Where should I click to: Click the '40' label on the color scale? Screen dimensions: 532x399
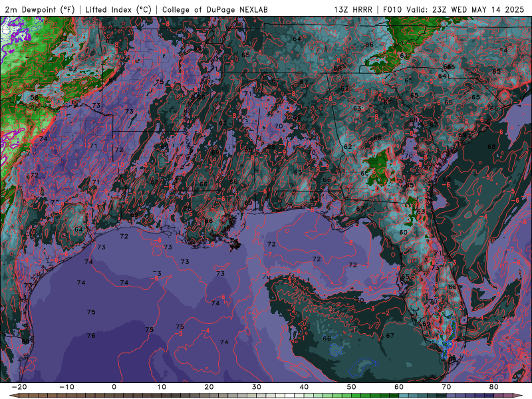304,387
